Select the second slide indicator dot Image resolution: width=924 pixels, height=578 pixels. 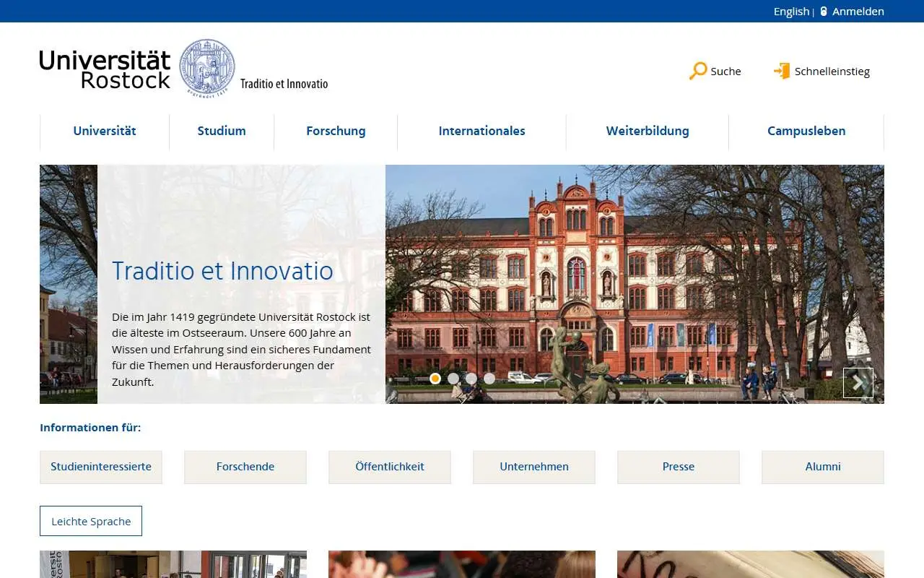click(453, 379)
